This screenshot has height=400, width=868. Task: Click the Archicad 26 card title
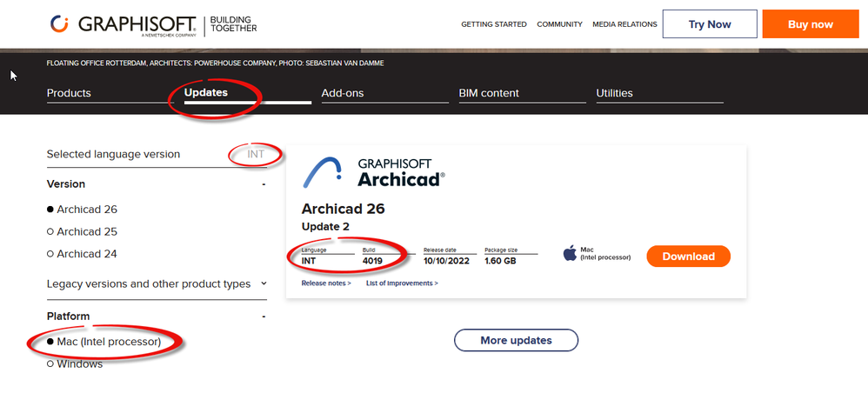(x=344, y=209)
